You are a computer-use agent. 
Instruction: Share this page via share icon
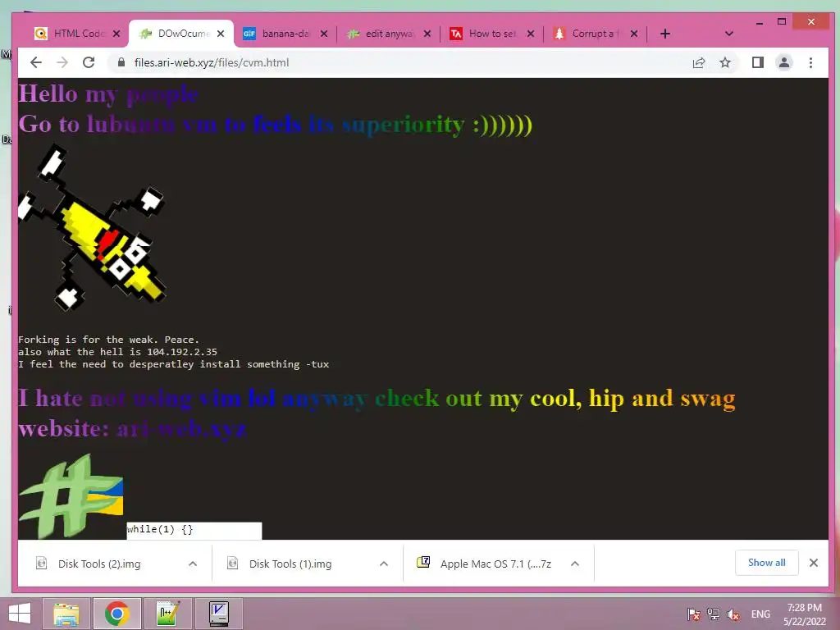pyautogui.click(x=699, y=62)
